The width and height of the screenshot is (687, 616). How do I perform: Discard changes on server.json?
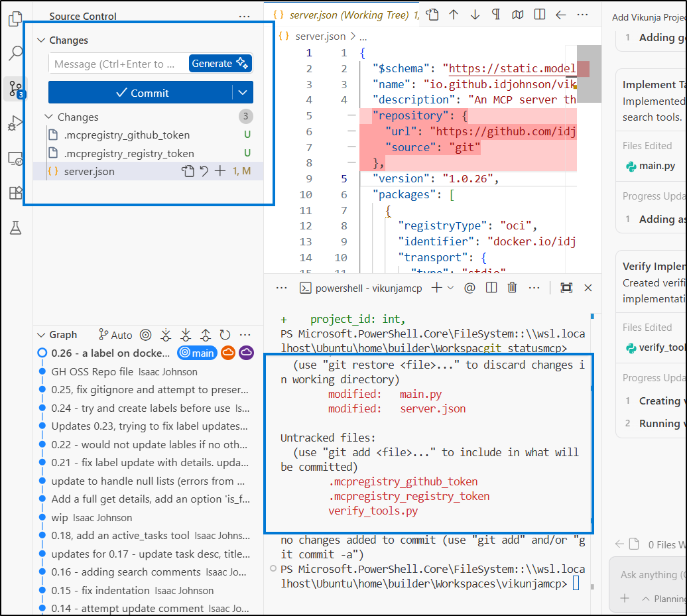(x=204, y=171)
